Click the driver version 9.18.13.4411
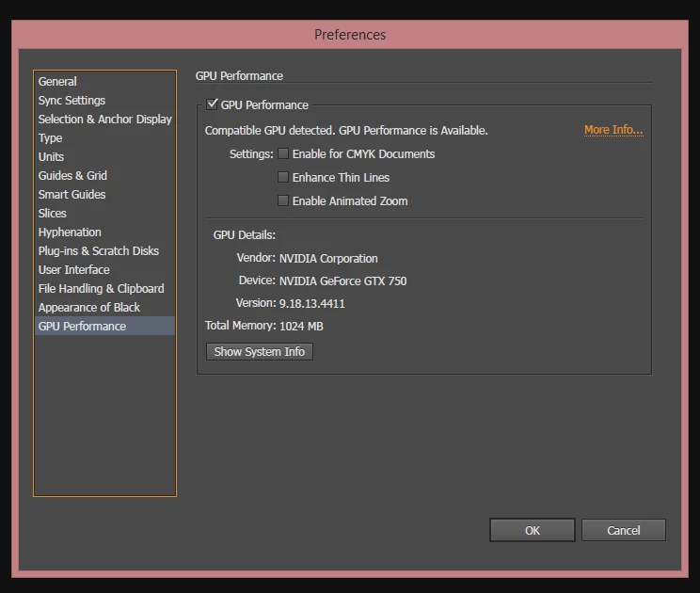700x593 pixels. (x=312, y=304)
